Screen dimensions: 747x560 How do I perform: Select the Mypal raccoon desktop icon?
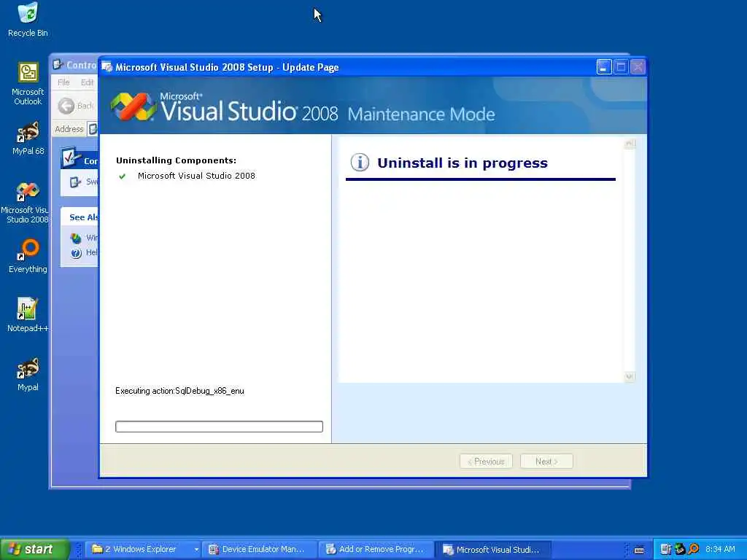coord(28,374)
